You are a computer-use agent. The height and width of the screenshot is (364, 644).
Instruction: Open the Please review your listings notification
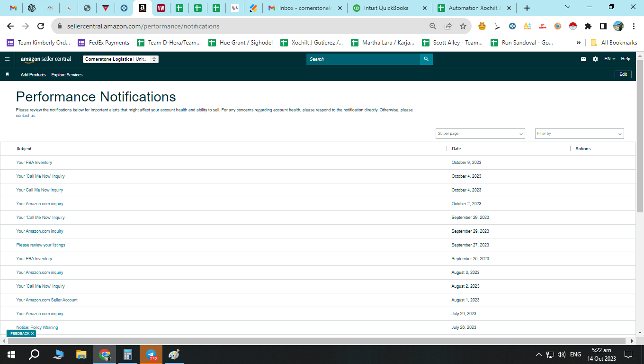pyautogui.click(x=41, y=245)
